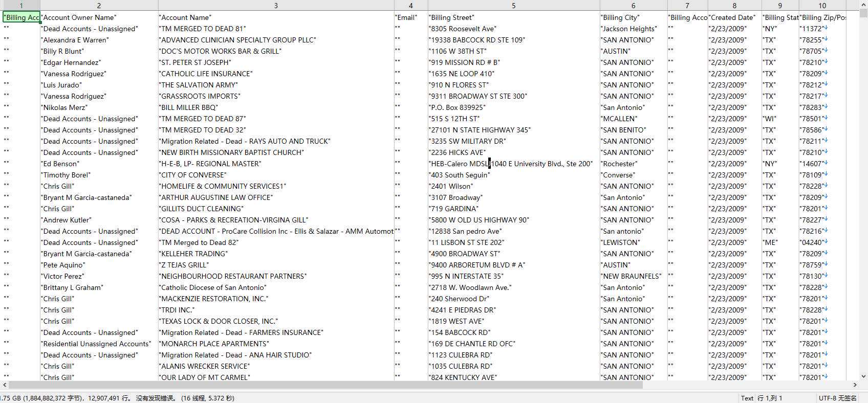Select column header 2
The image size is (868, 403).
[x=99, y=6]
